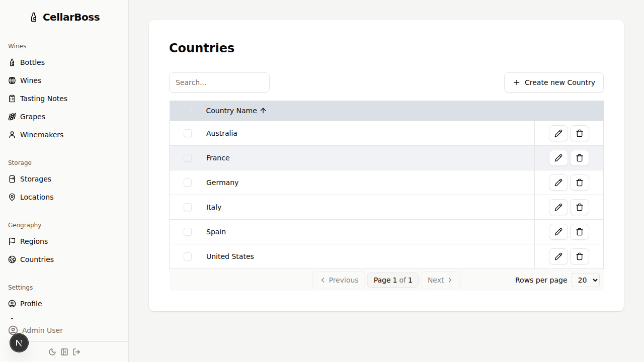Toggle sort order on Country Name
The image size is (644, 362).
[235, 111]
